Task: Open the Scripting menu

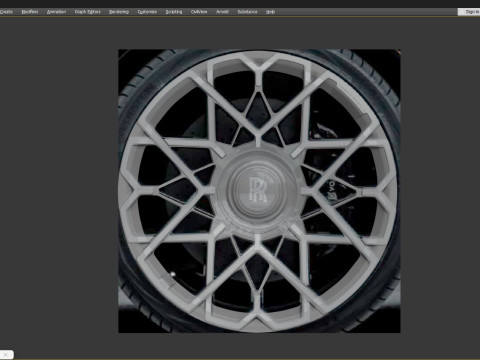Action: [x=174, y=12]
